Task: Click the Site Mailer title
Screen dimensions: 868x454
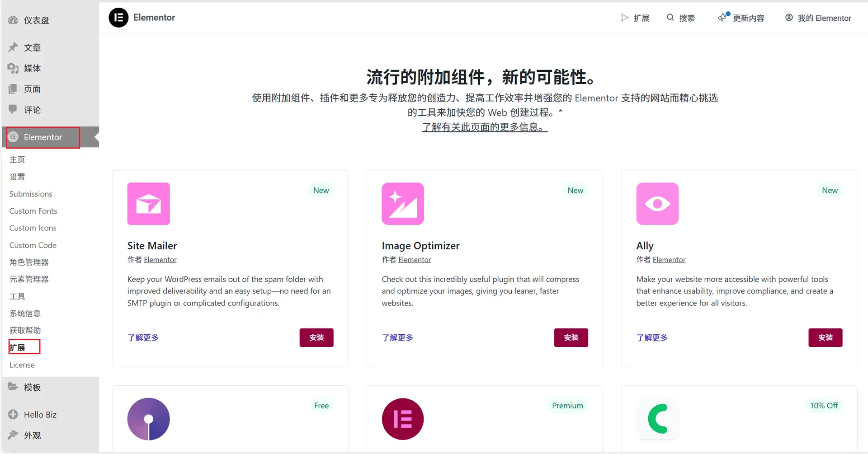Action: [152, 246]
